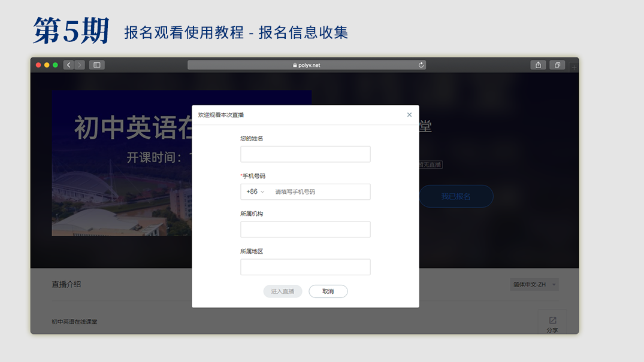Select the 直播介绍 tab
The height and width of the screenshot is (362, 644).
pyautogui.click(x=66, y=285)
